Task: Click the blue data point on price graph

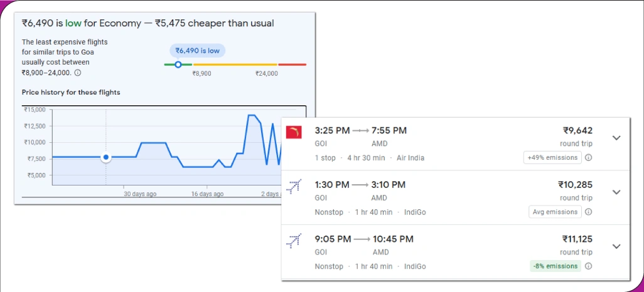Action: [x=106, y=157]
